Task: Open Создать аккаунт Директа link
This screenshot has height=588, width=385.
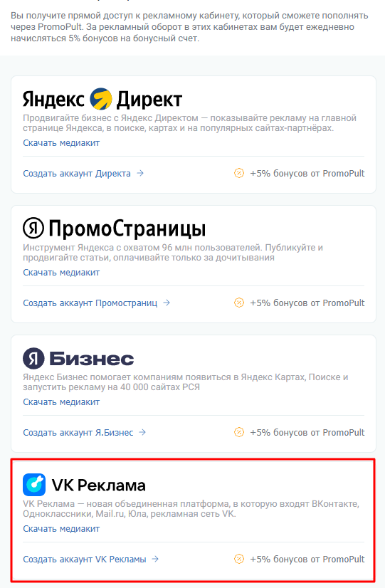Action: pos(77,174)
